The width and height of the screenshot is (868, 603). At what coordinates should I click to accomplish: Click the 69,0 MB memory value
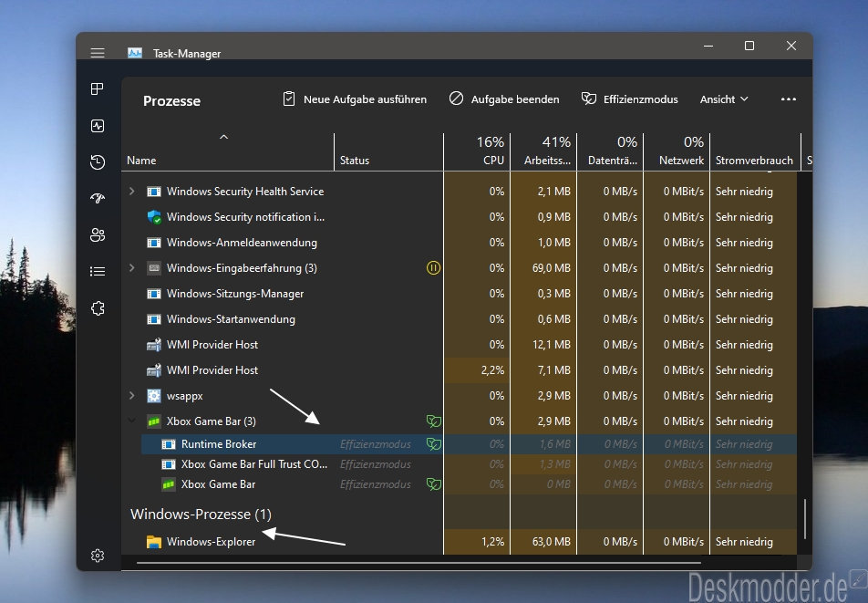(x=552, y=268)
